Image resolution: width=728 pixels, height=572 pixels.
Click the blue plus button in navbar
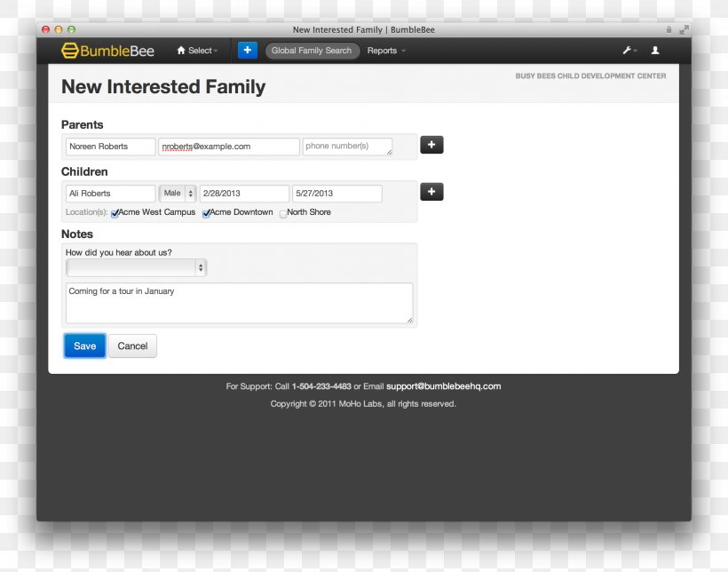tap(247, 51)
